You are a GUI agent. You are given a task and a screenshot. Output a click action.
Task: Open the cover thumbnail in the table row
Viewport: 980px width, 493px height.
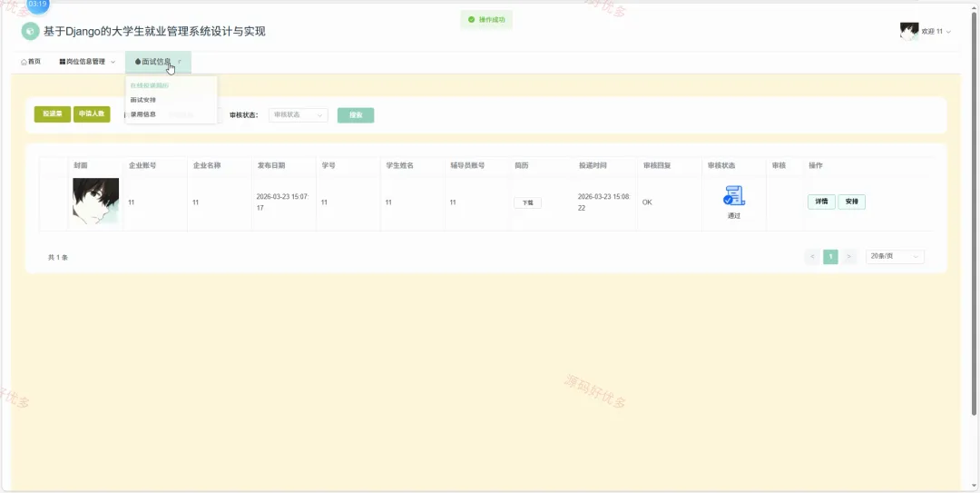pos(95,202)
